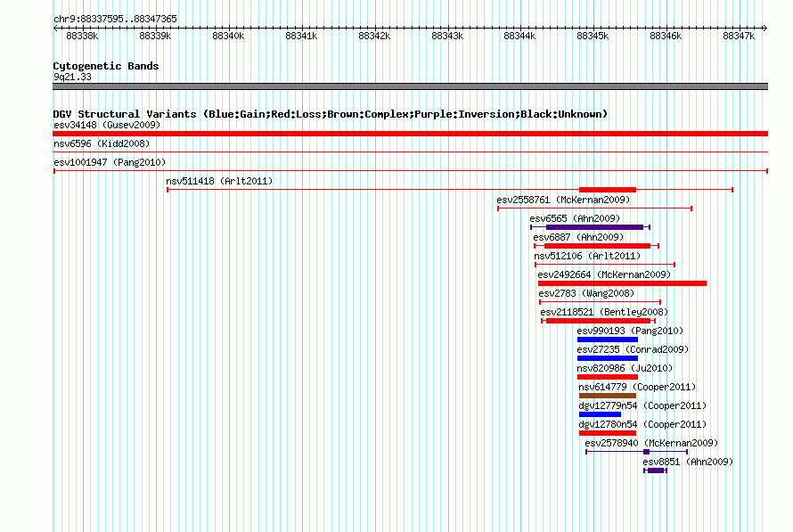Open the esv6565 (Ahn2009) label
The width and height of the screenshot is (793, 532).
tap(575, 218)
